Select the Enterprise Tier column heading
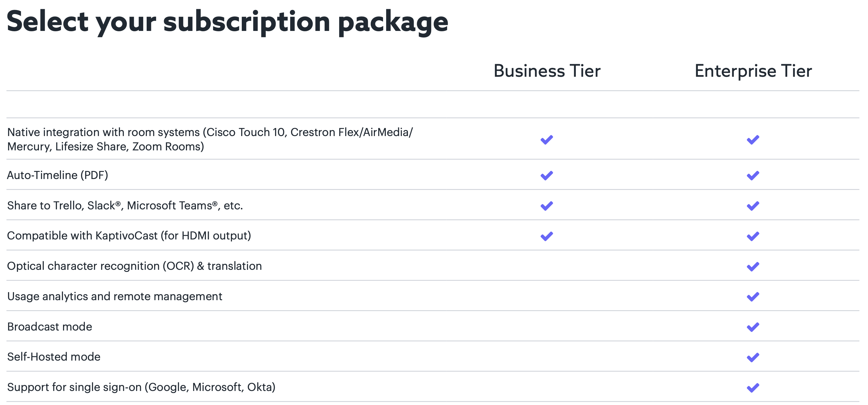Image resolution: width=868 pixels, height=405 pixels. point(753,71)
